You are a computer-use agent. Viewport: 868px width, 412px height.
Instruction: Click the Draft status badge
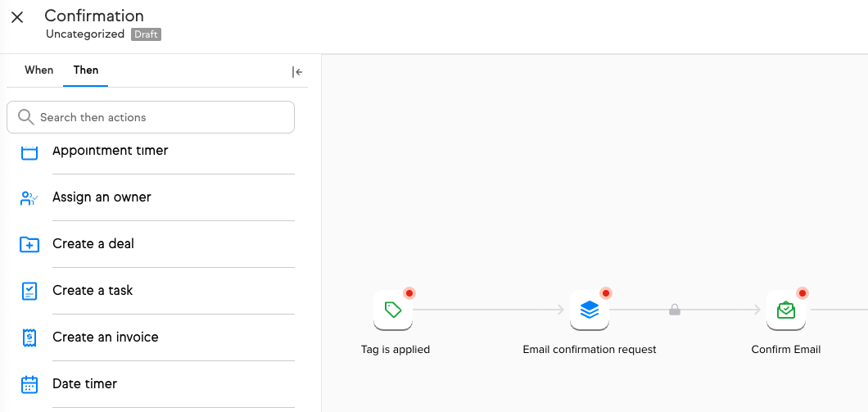(x=147, y=34)
